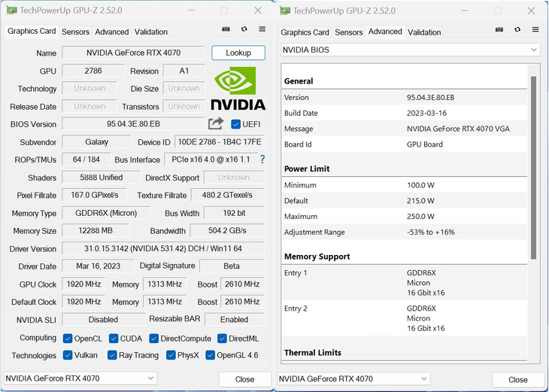Toggle the DirectML checkbox

222,339
